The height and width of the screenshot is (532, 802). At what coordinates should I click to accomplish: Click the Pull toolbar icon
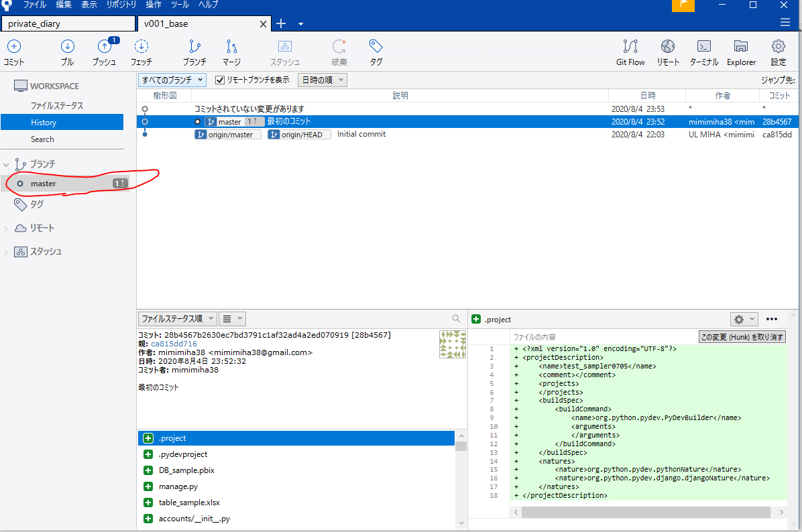coord(68,52)
